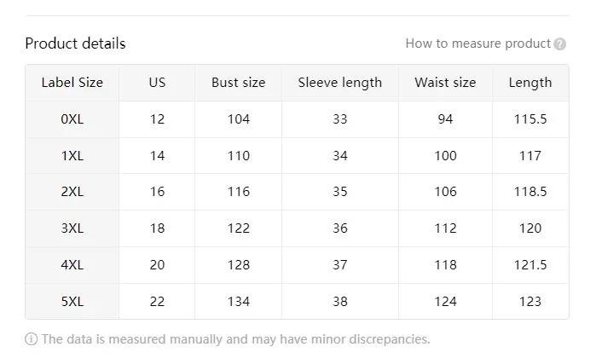Select the 0XL label size row
The width and height of the screenshot is (596, 364).
(72, 119)
